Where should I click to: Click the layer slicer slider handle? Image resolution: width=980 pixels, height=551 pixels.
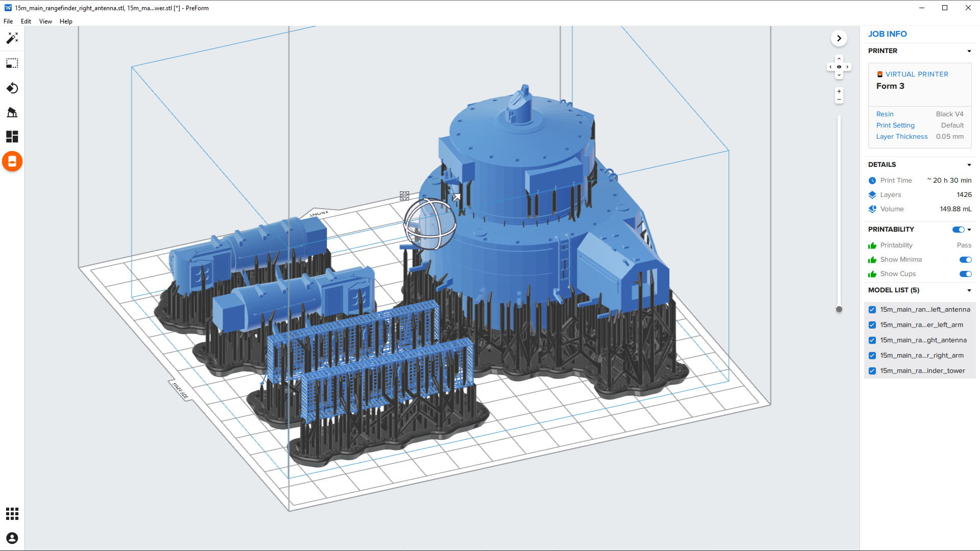[839, 309]
